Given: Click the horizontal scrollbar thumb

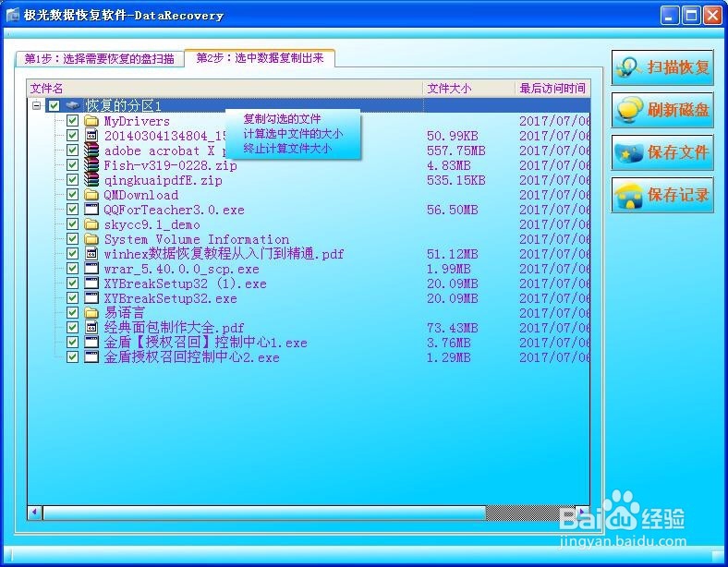Looking at the screenshot, I should coord(264,513).
